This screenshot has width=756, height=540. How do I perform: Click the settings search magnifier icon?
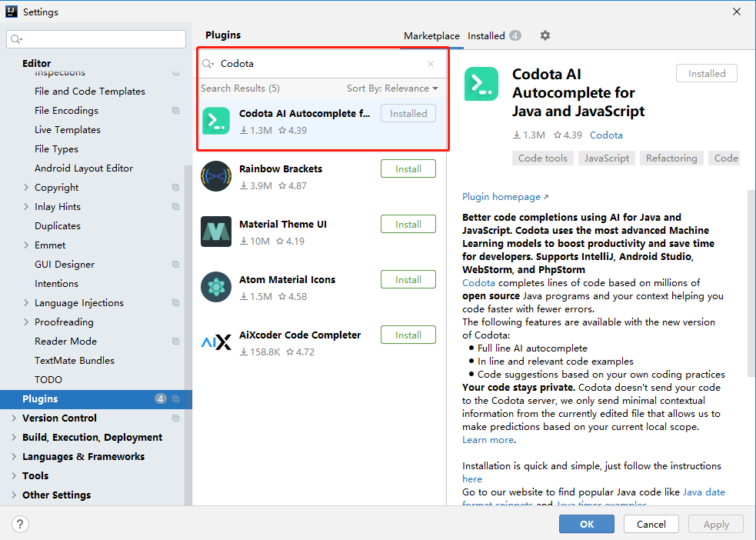click(16, 39)
